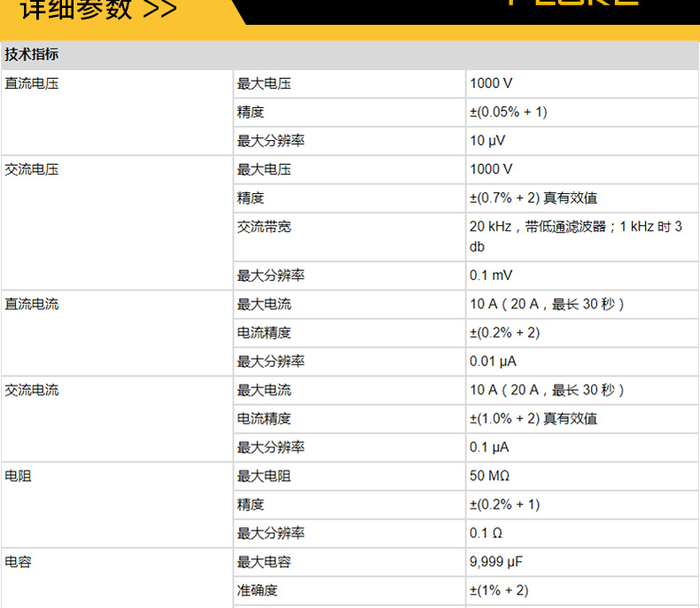700x608 pixels.
Task: Click 最大电流 label in 交流电流 section
Action: click(264, 390)
